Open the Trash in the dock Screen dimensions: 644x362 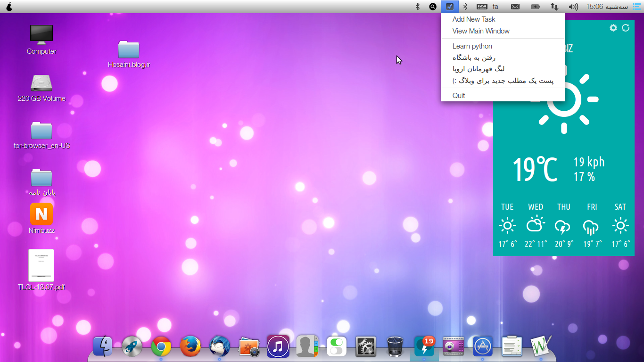point(395,347)
